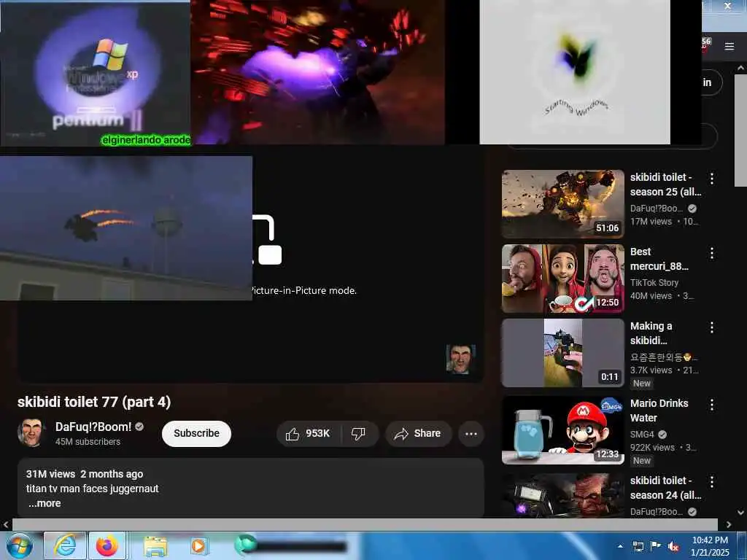Open the Firefox hamburger menu
747x560 pixels.
point(729,46)
